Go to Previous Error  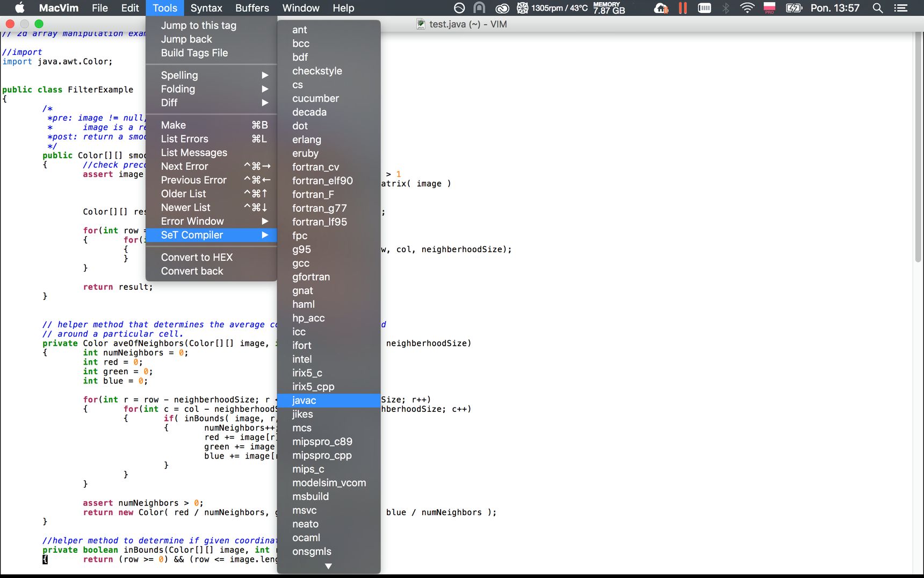(x=211, y=180)
